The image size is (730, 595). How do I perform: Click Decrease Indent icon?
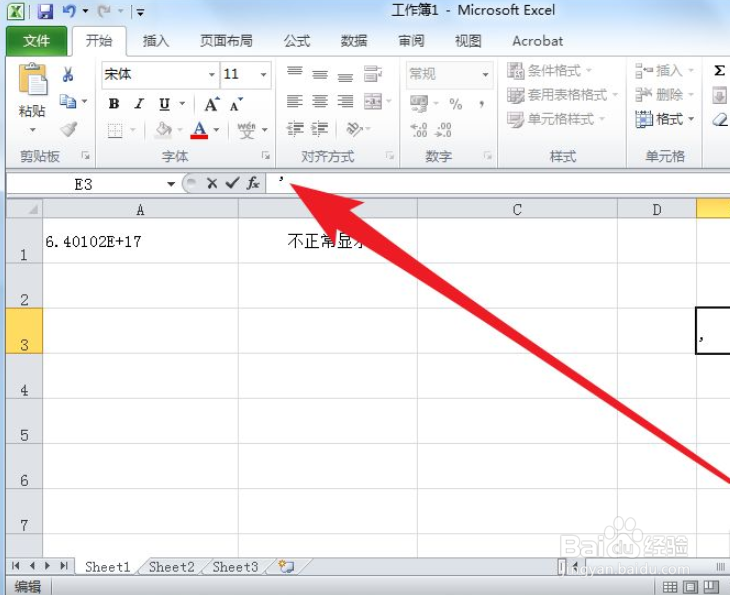coord(295,128)
